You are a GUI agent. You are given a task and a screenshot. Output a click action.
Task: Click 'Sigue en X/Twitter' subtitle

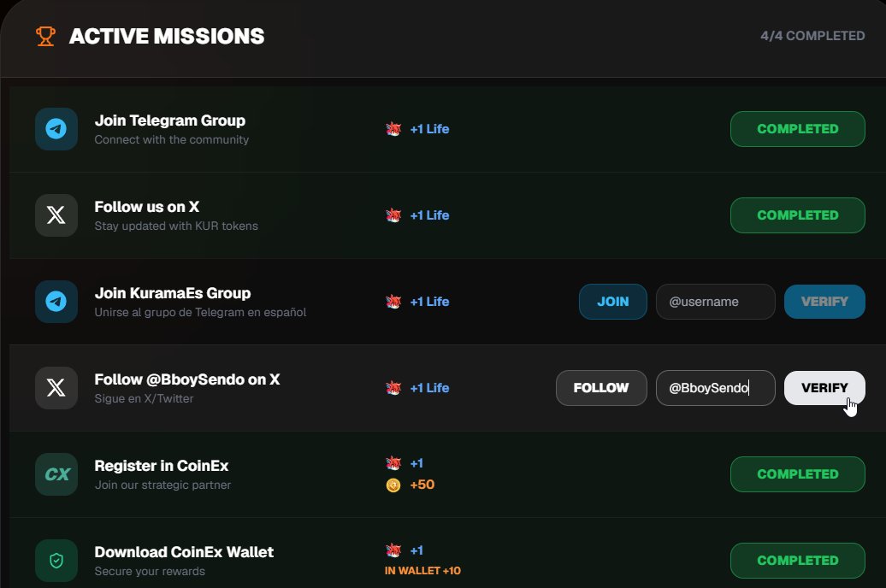[144, 399]
